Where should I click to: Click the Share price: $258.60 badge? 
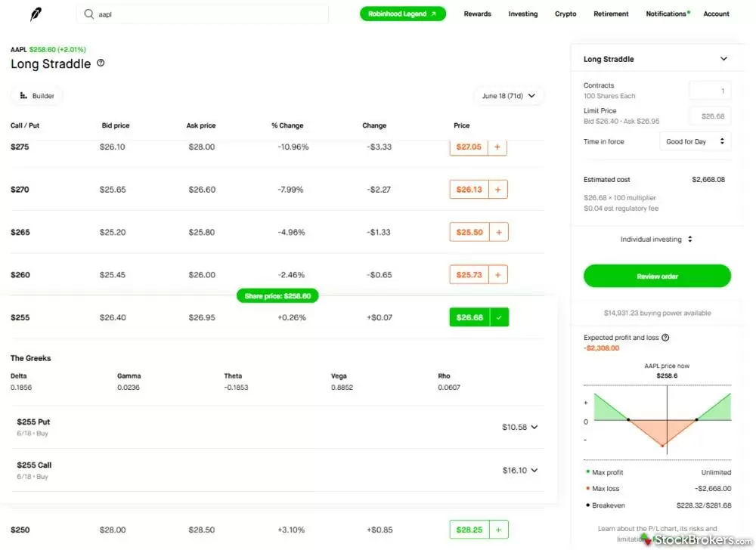tap(277, 295)
